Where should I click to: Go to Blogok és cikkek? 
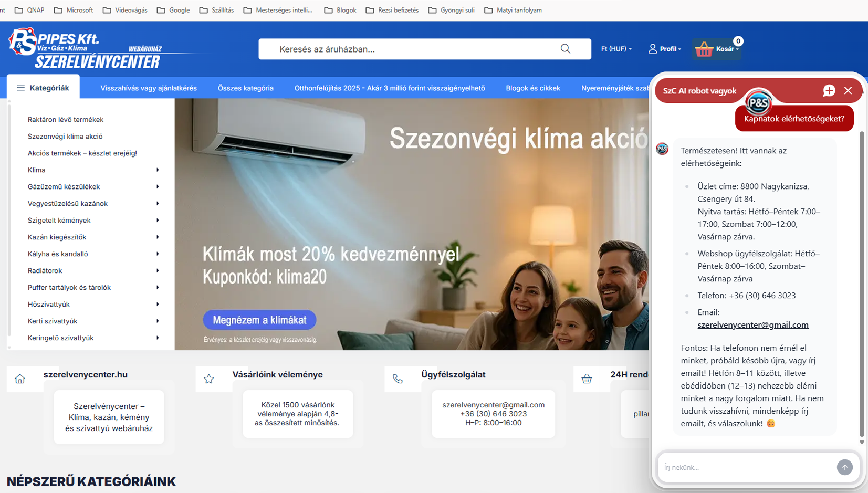[x=532, y=88]
